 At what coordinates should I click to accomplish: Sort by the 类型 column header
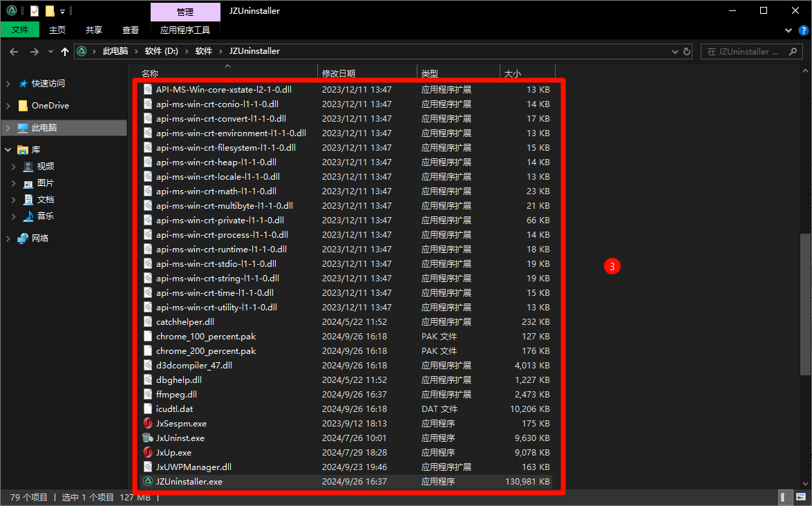(458, 73)
